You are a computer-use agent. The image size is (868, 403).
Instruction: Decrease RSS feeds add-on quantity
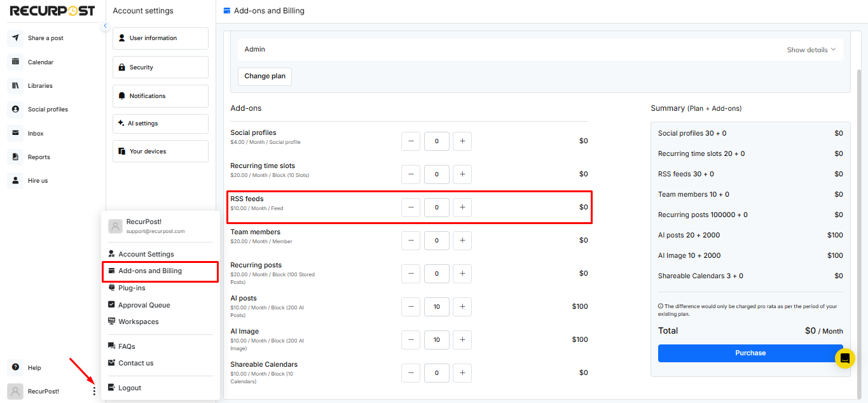411,208
